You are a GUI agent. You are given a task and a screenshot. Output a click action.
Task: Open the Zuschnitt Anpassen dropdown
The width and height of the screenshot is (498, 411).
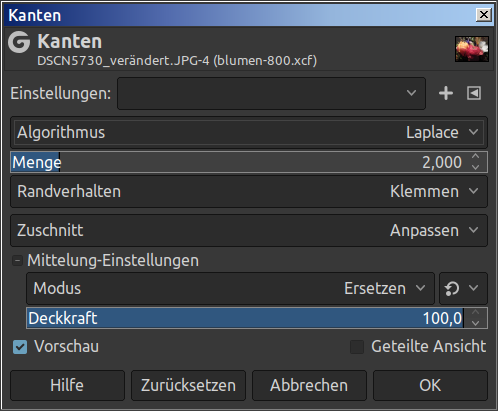(249, 230)
